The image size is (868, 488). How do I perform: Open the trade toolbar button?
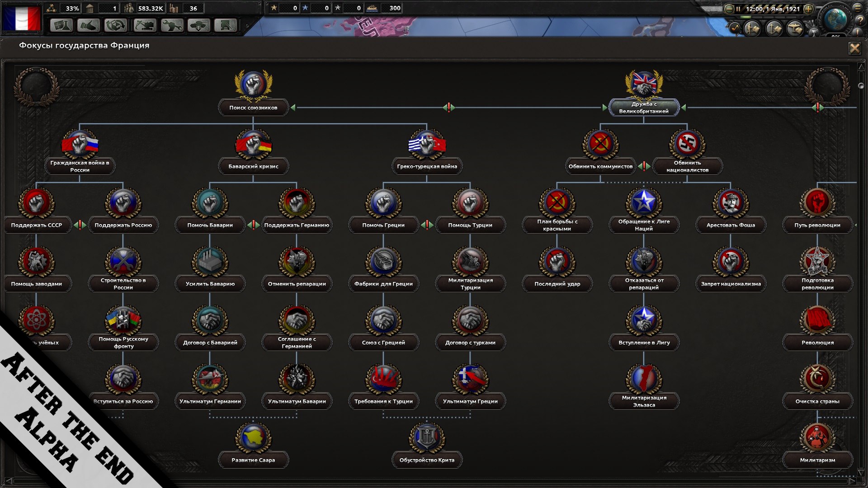point(116,25)
